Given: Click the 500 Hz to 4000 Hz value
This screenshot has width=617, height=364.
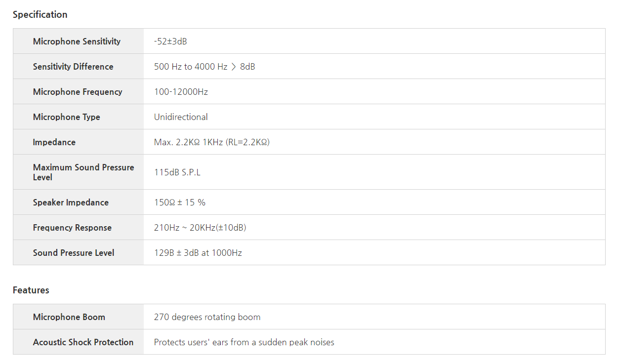Looking at the screenshot, I should [x=205, y=67].
